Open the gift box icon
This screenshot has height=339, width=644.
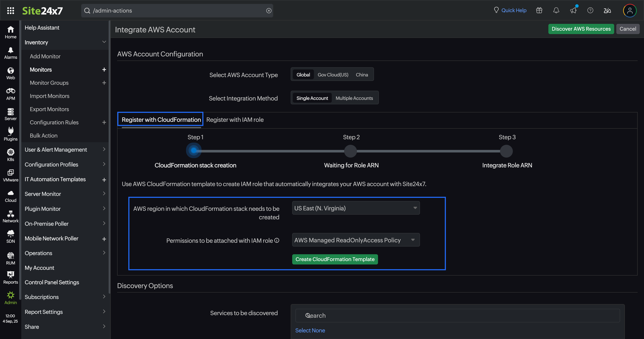(539, 10)
